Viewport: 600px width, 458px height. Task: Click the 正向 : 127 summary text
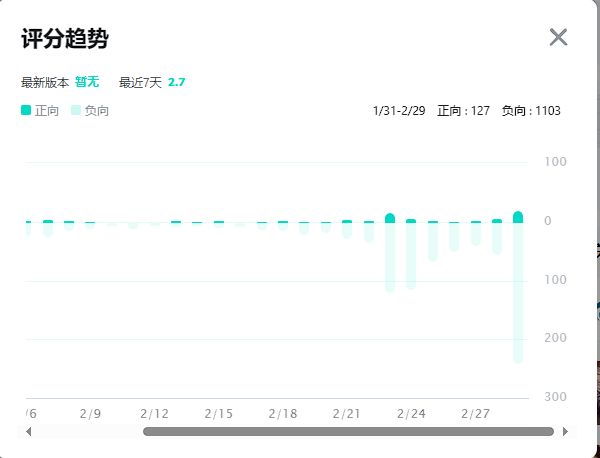pyautogui.click(x=463, y=111)
